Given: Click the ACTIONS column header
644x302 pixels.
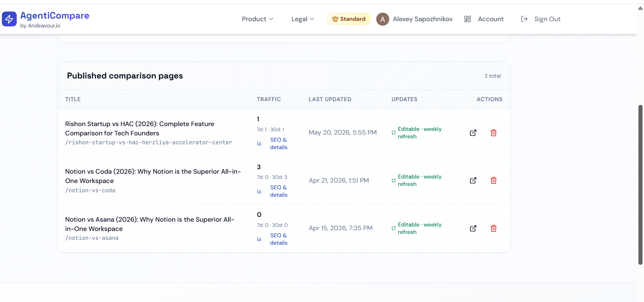Looking at the screenshot, I should coord(489,99).
